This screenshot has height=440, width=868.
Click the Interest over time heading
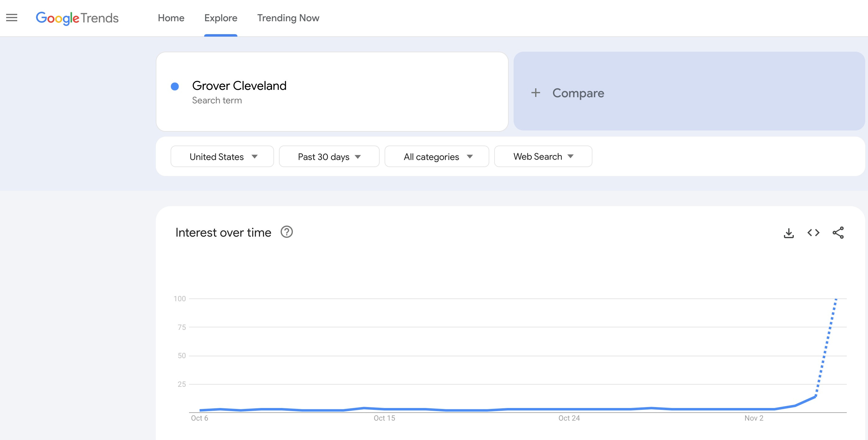(x=224, y=233)
